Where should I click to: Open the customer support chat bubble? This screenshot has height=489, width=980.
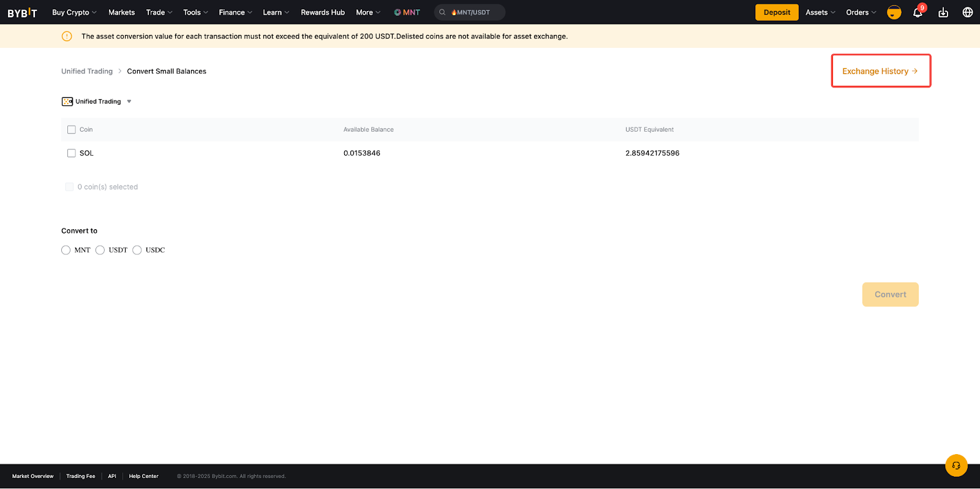tap(956, 466)
